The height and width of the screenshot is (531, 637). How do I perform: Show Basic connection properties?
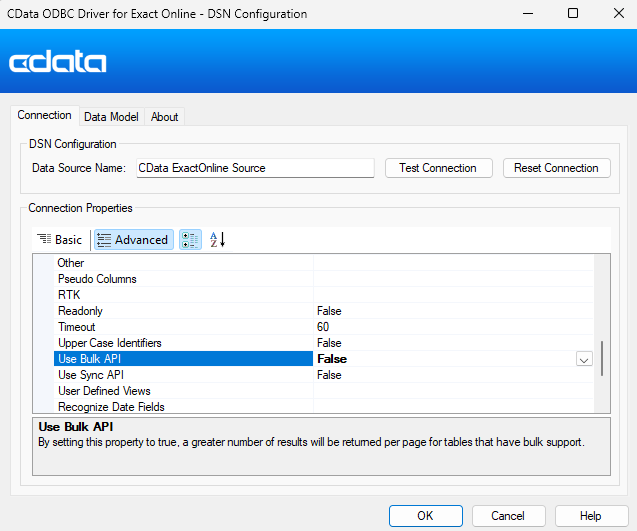(x=60, y=240)
